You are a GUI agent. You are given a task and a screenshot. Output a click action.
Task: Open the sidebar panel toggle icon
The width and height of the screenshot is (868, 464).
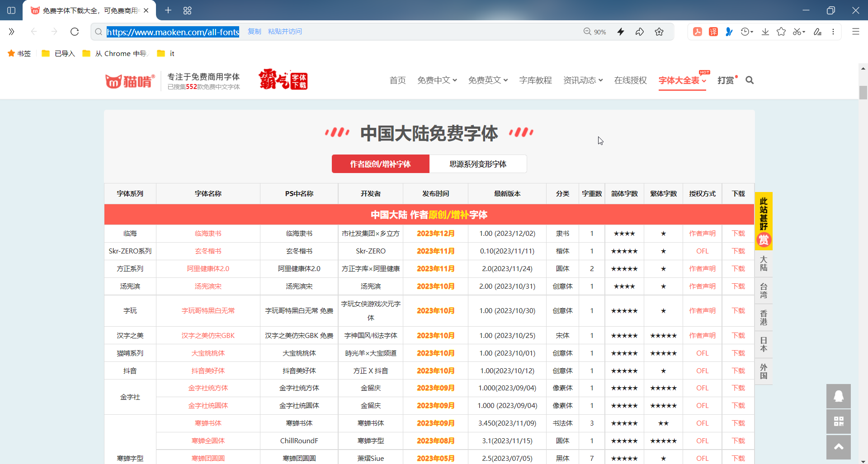(11, 10)
